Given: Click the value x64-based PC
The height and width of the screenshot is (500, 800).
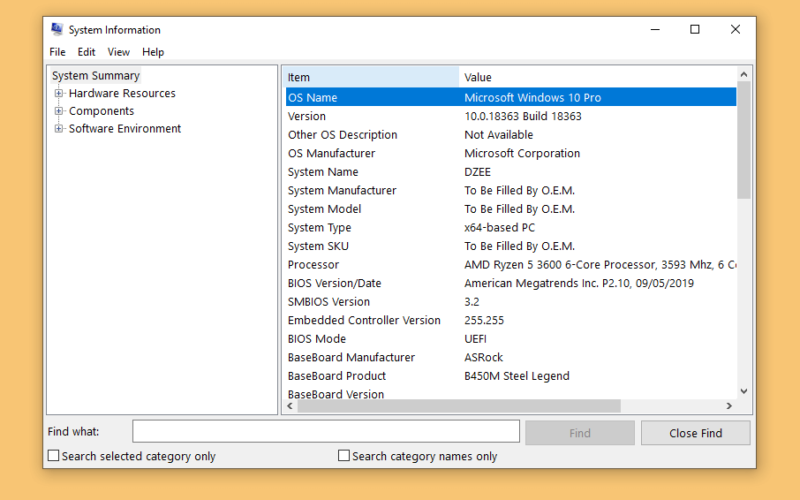Looking at the screenshot, I should (x=499, y=228).
